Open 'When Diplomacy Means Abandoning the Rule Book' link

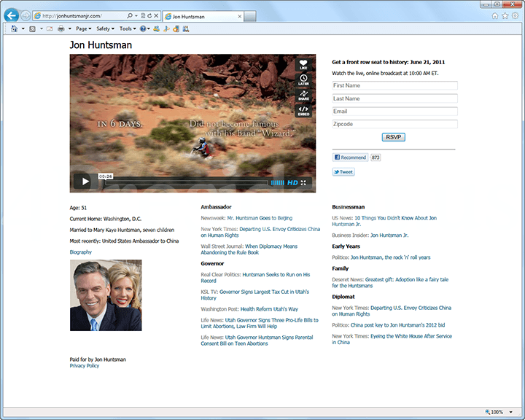pos(249,249)
